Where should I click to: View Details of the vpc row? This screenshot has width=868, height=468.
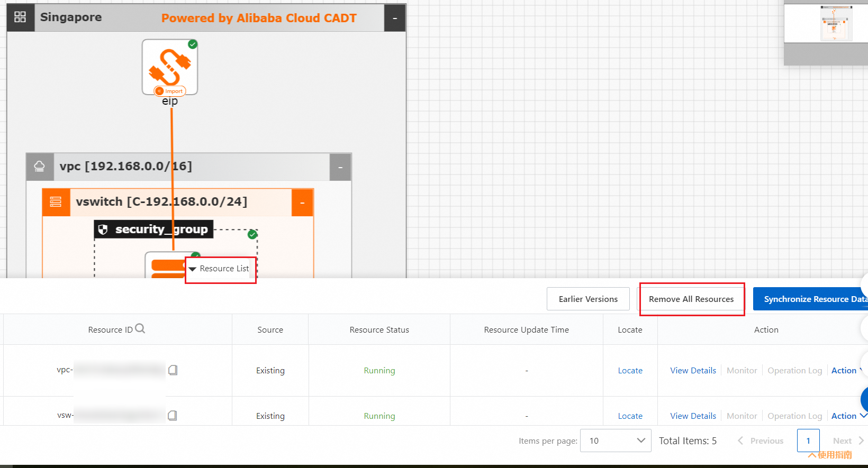(693, 370)
